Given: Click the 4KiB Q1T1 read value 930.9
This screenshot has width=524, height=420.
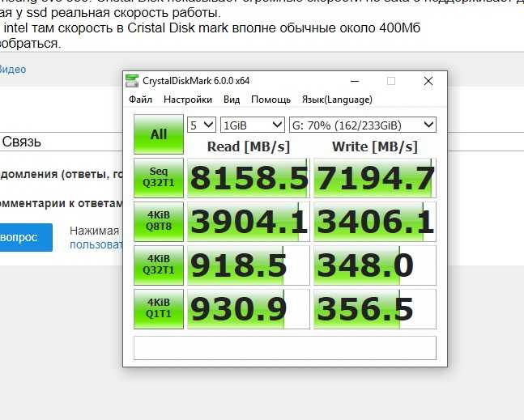Looking at the screenshot, I should tap(249, 309).
